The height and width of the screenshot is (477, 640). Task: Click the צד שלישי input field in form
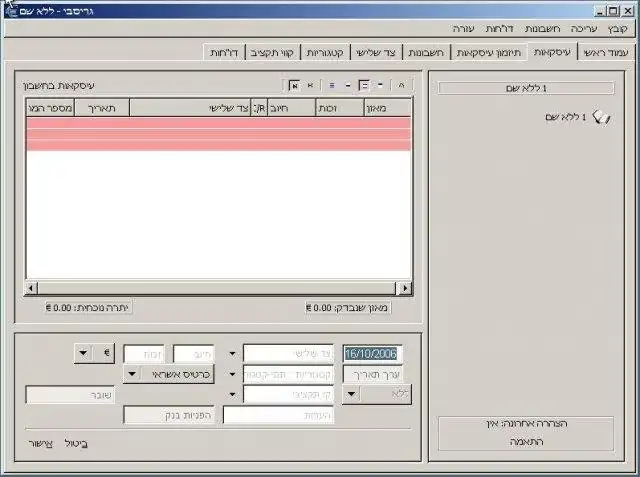[x=288, y=354]
